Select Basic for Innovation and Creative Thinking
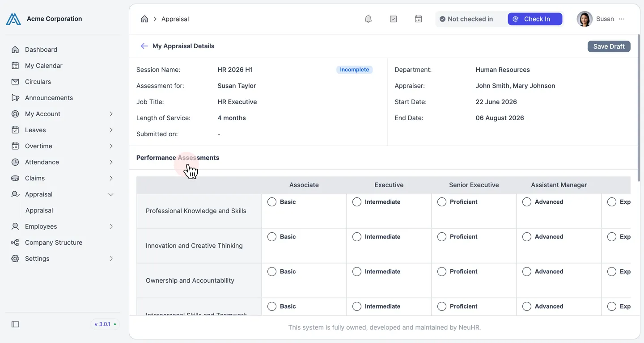The width and height of the screenshot is (644, 343). click(x=272, y=237)
